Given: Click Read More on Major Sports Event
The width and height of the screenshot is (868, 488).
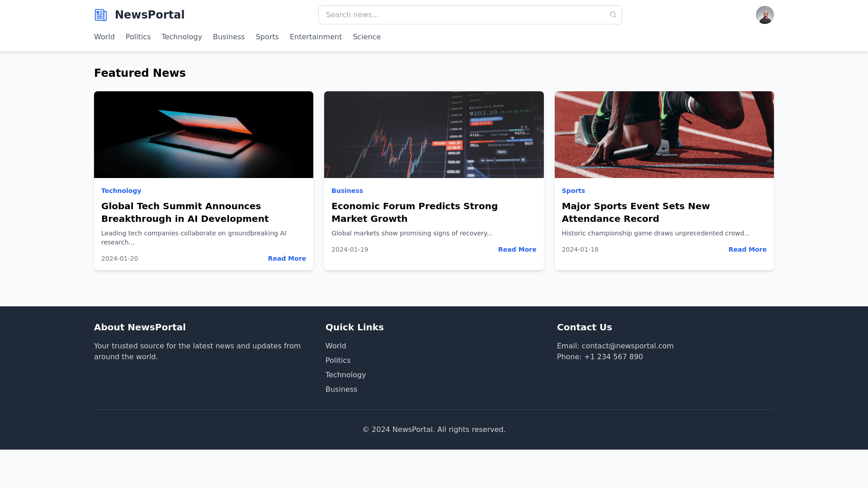Looking at the screenshot, I should pos(747,249).
